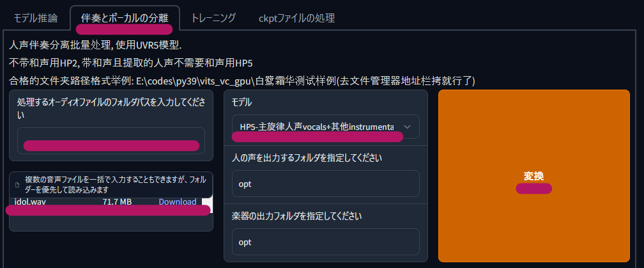This screenshot has height=268, width=644.
Task: Click the empty upload drop area below idol.wav
Action: (111, 221)
